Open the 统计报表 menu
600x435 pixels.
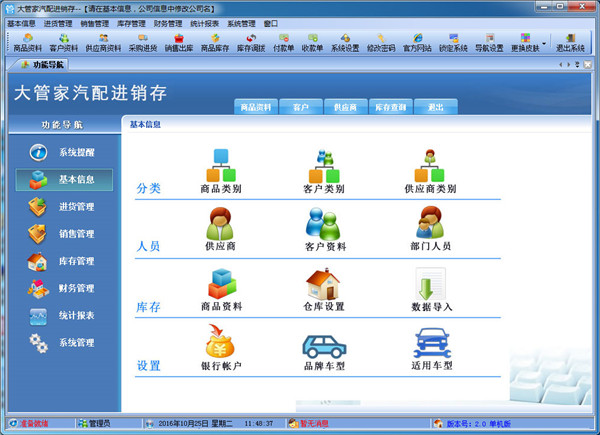(x=205, y=24)
